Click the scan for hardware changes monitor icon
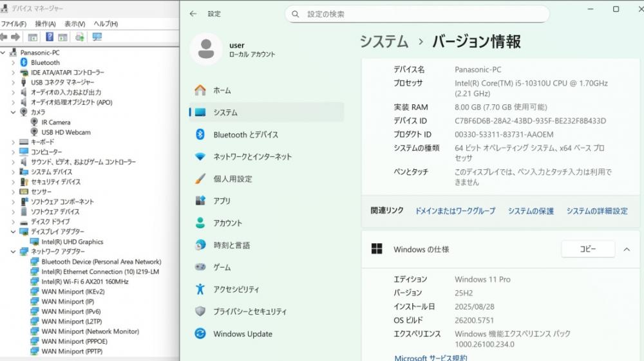The height and width of the screenshot is (361, 644). click(x=97, y=37)
